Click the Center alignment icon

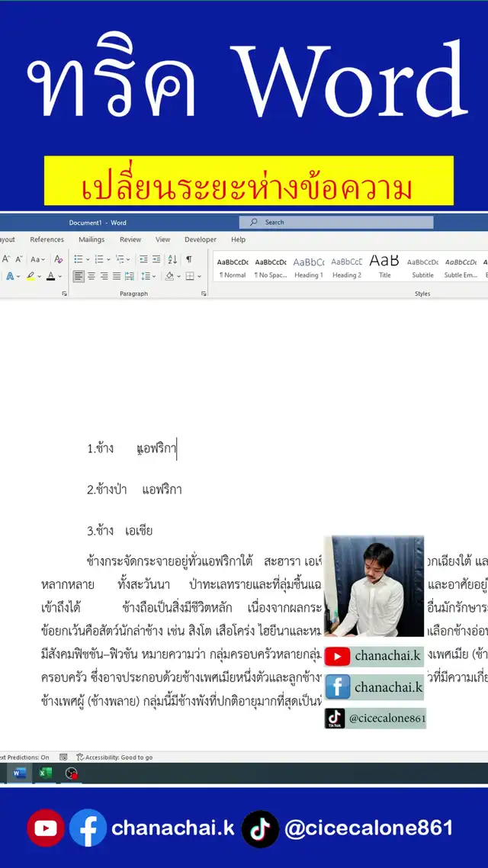[91, 276]
